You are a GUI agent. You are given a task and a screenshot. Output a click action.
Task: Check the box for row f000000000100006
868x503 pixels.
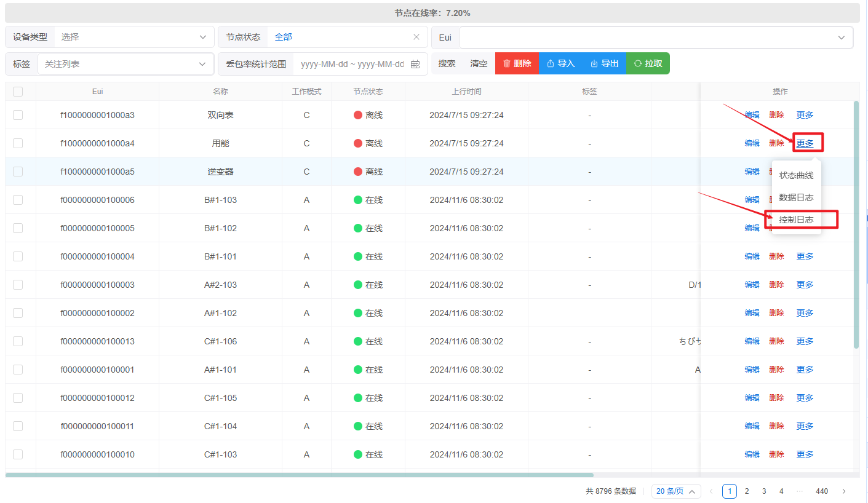pyautogui.click(x=18, y=200)
